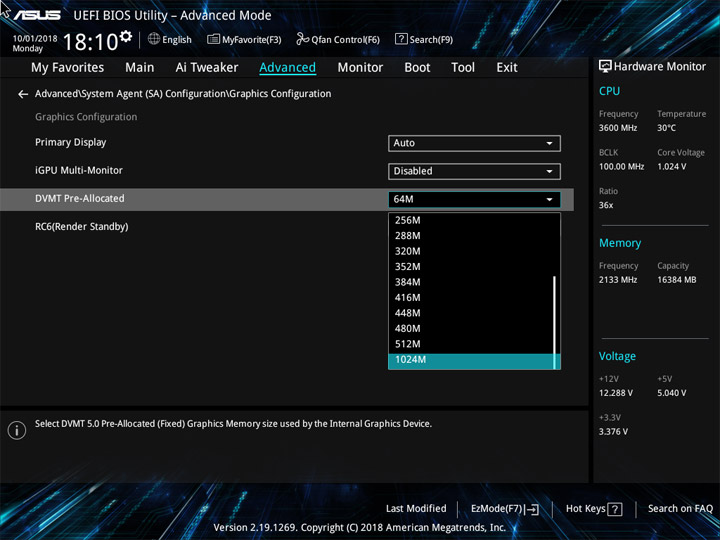Click the Memory heading in Hardware Monitor
720x540 pixels.
click(x=620, y=243)
